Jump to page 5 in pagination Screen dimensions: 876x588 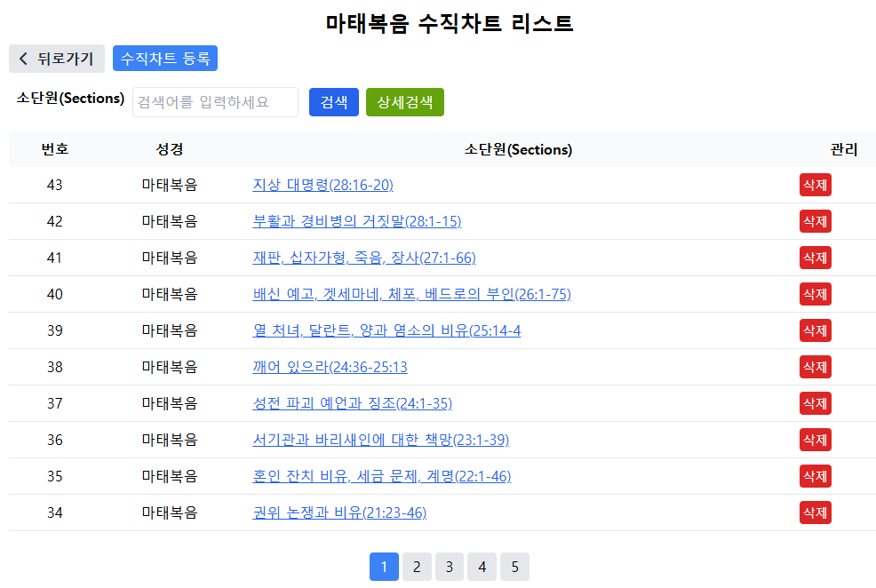(x=514, y=566)
